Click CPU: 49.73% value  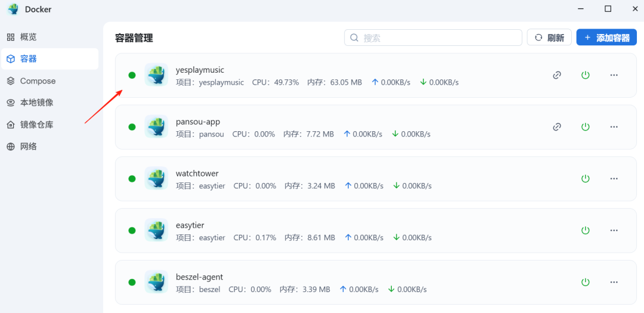point(275,82)
